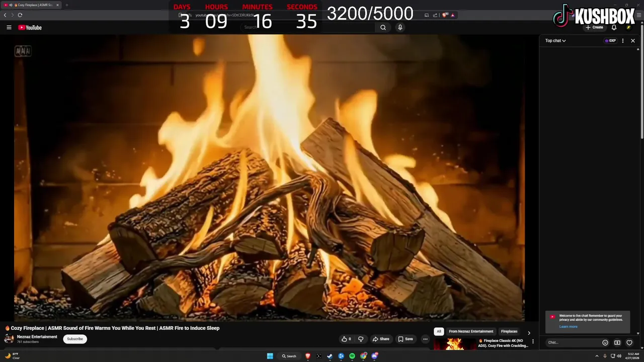Click the Fireplace Classic 4K video title
This screenshot has height=362, width=644.
503,343
